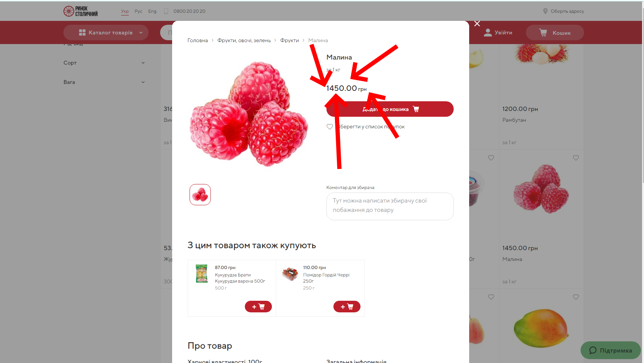Image resolution: width=644 pixels, height=363 pixels.
Task: Add Помідор Горпій Черрі to cart
Action: pyautogui.click(x=347, y=307)
